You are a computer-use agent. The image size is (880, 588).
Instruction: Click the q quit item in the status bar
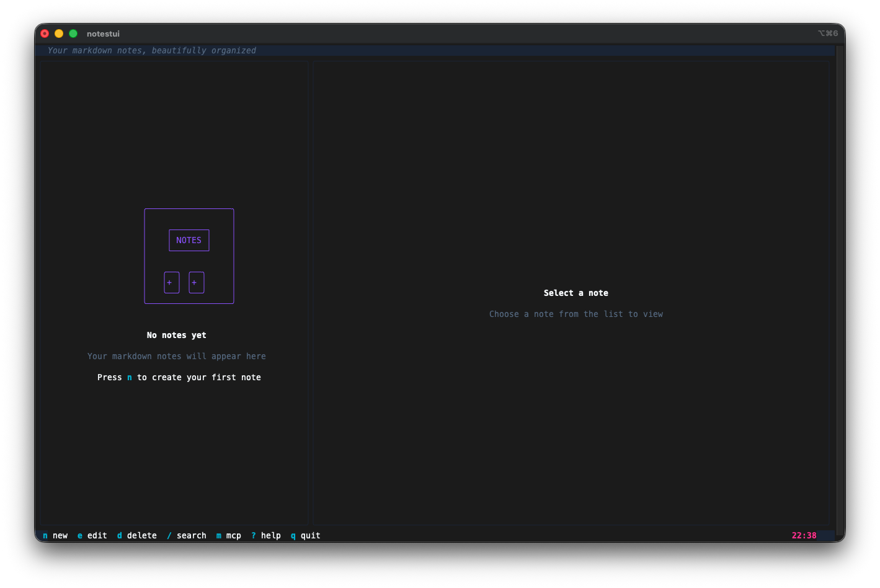304,535
